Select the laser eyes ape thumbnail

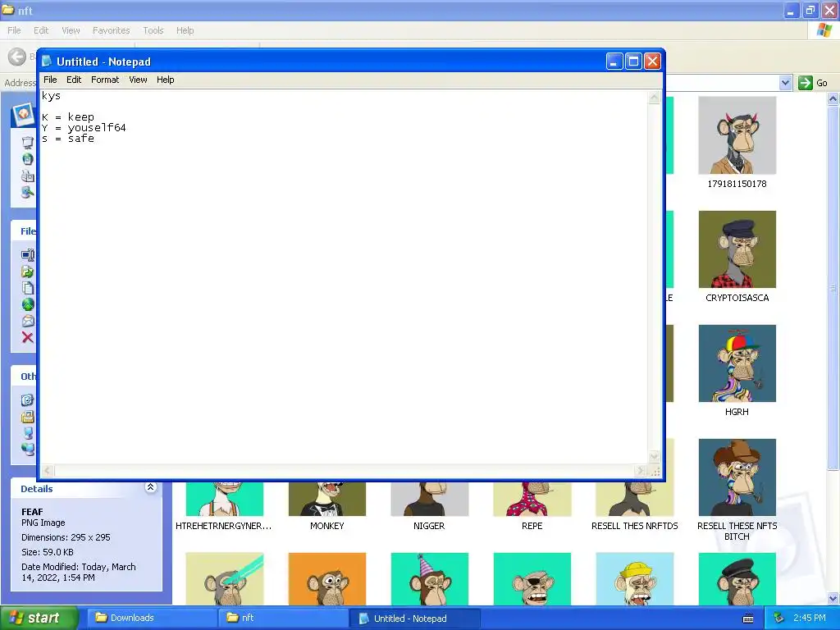(225, 579)
